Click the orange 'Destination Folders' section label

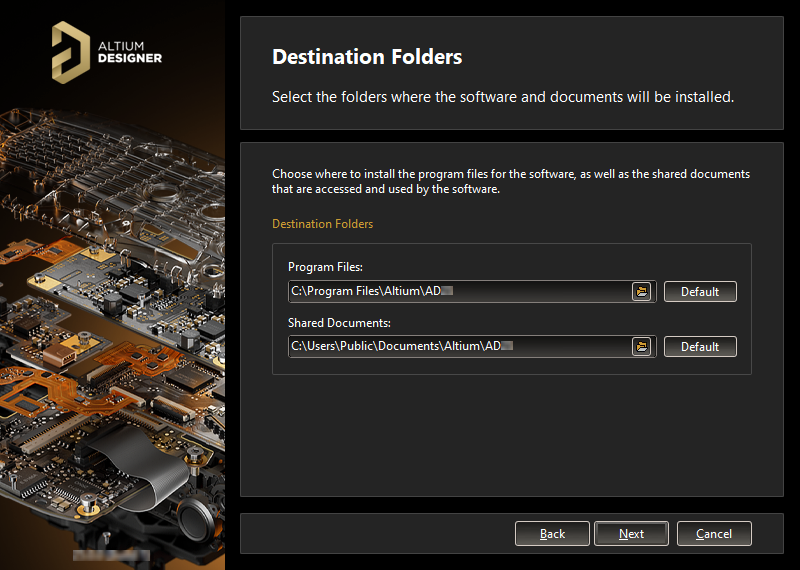(322, 224)
